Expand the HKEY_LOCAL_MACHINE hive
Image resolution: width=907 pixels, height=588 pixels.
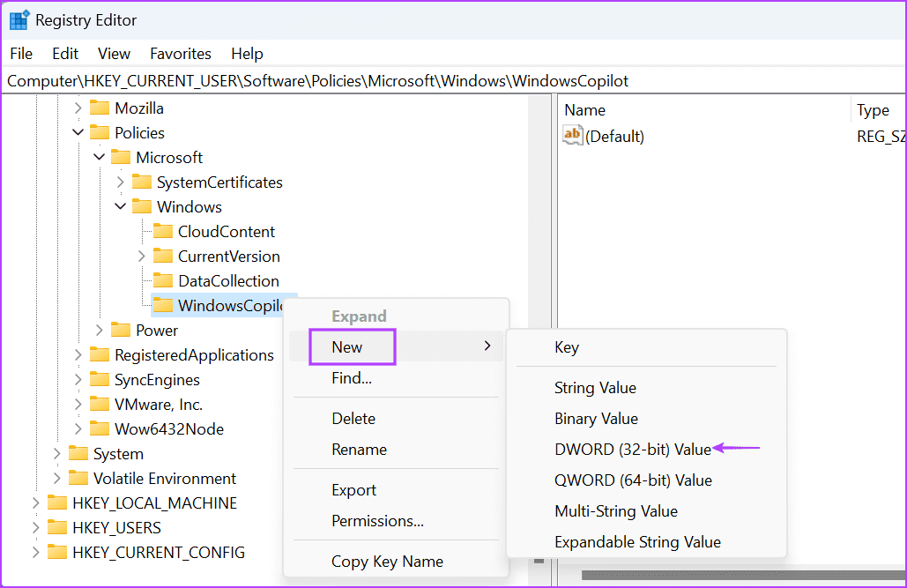point(36,502)
